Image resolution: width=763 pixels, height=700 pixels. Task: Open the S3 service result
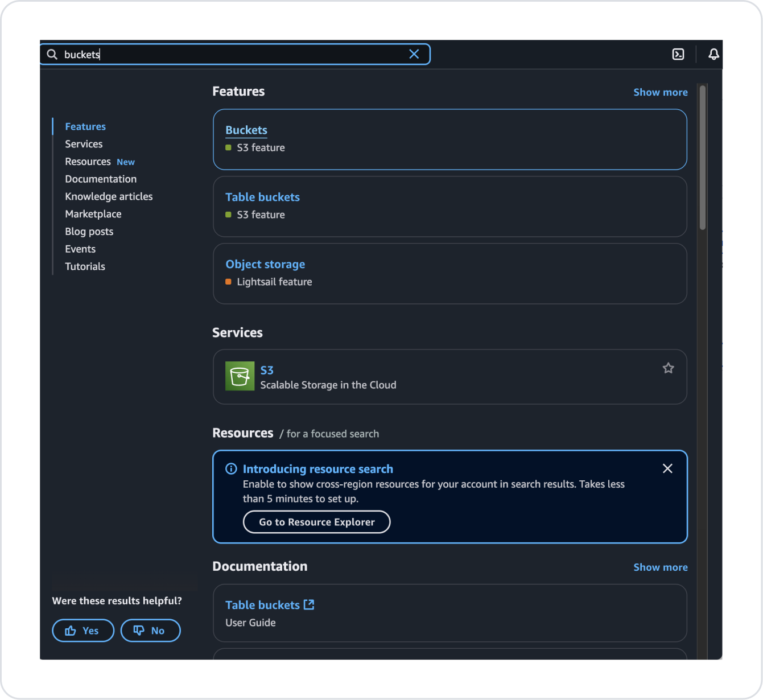tap(267, 370)
